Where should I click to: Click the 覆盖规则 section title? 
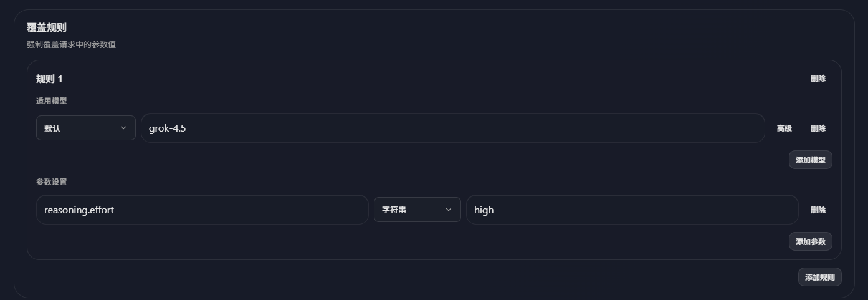pos(47,27)
